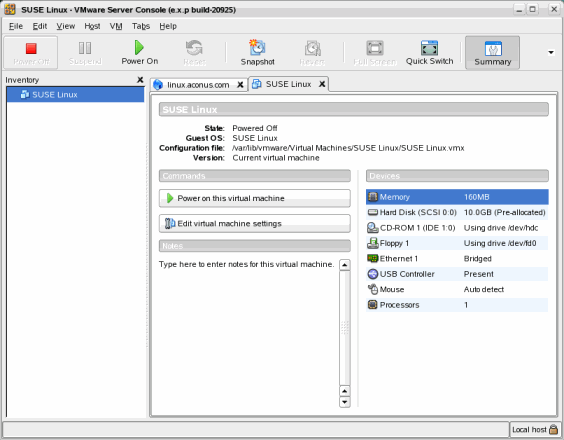Click the SUSE Linux summary title bar

(354, 109)
